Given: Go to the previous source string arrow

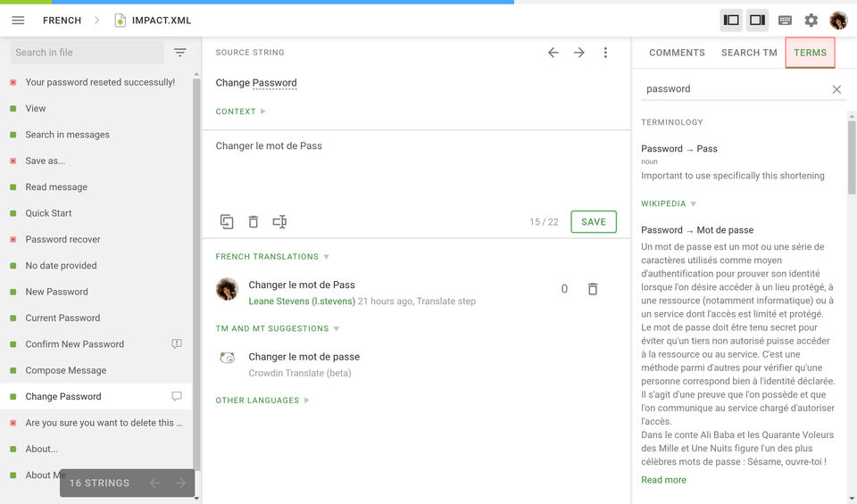Looking at the screenshot, I should click(553, 53).
